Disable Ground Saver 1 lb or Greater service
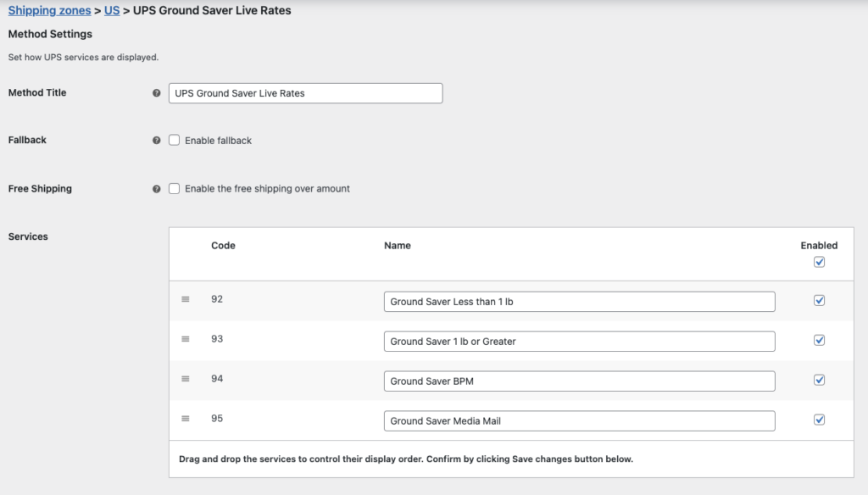 point(820,341)
